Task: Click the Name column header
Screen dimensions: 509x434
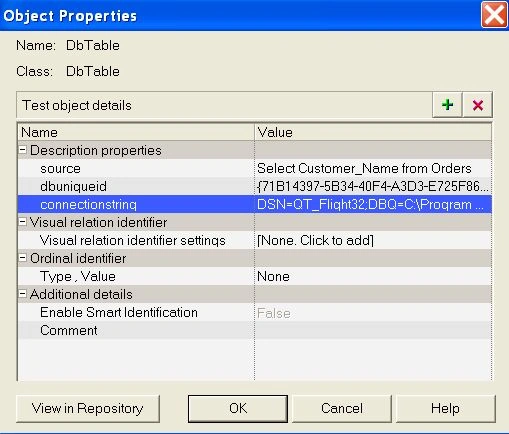Action: pos(136,132)
